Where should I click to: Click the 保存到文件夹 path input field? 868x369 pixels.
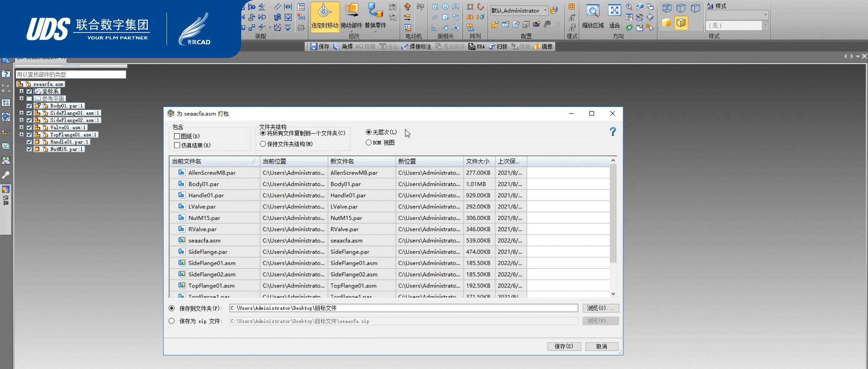tap(403, 308)
